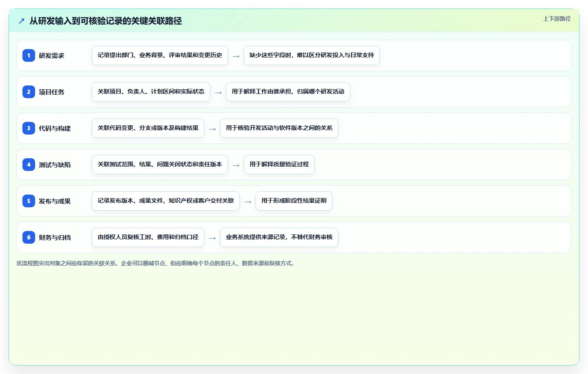The image size is (588, 374).
Task: Click the arrow in the 测试与缺陷 row
Action: coord(236,165)
